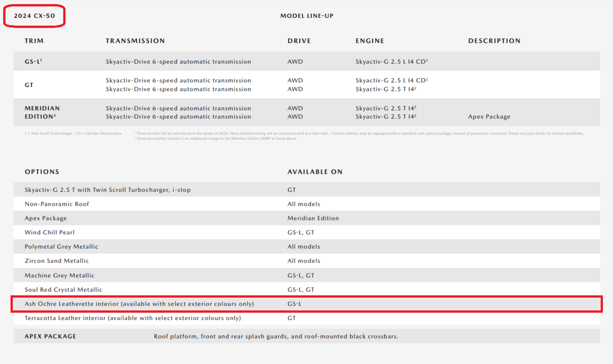Select the "DRIVE" column header
613x364 pixels.
(299, 41)
